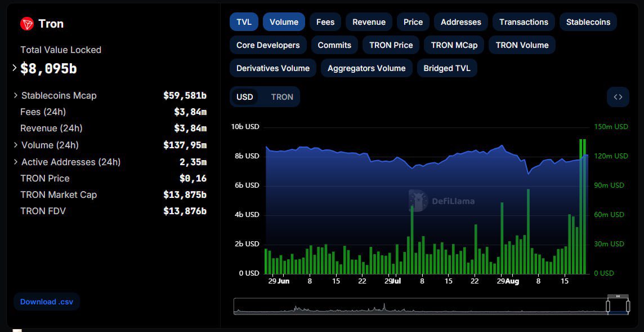Image resolution: width=644 pixels, height=332 pixels.
Task: Click the TRON Price label
Action: pos(45,178)
